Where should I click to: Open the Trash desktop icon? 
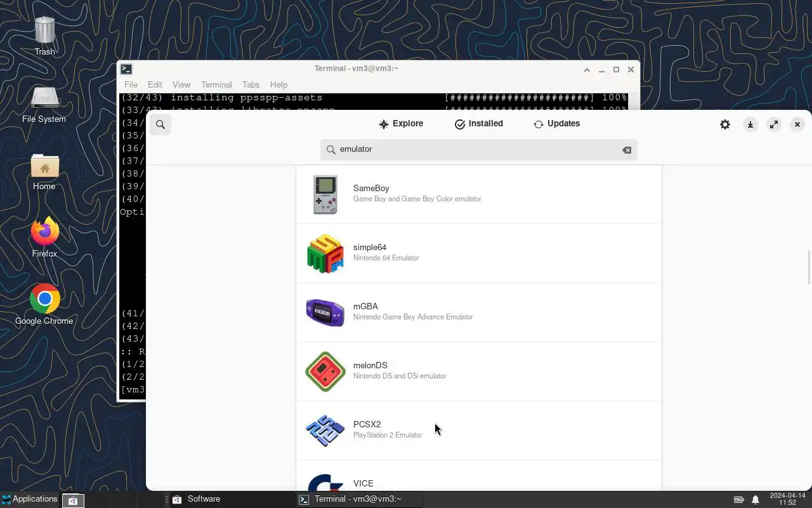(44, 36)
